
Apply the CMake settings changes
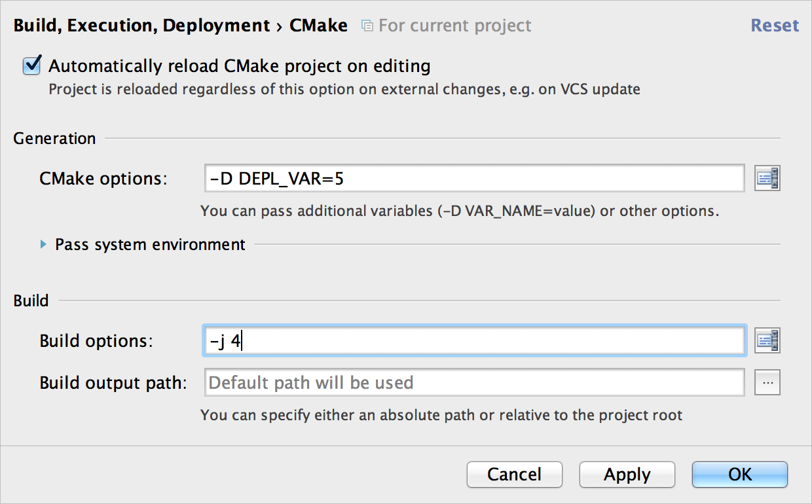point(627,475)
